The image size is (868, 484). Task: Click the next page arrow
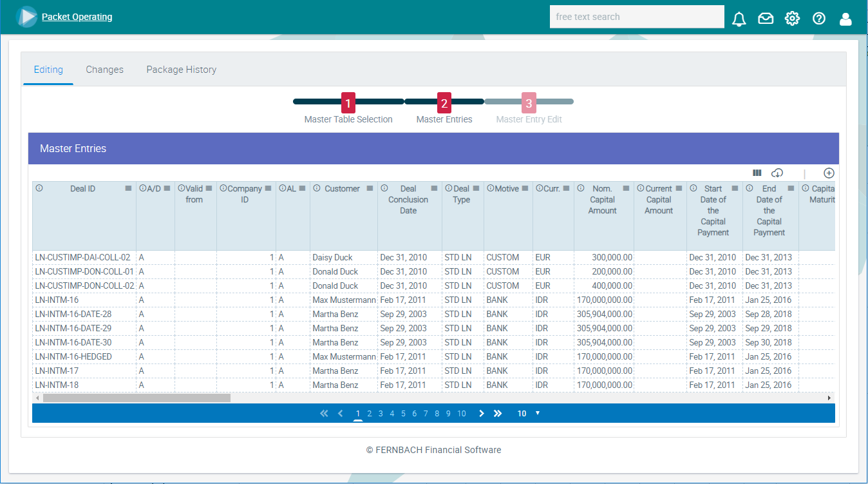482,413
